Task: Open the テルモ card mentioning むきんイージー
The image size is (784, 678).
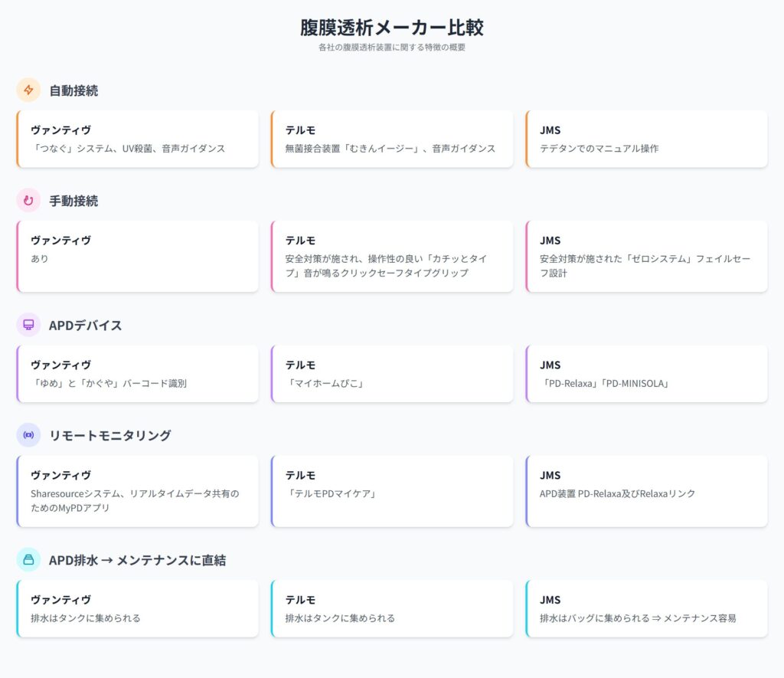Action: pos(392,139)
